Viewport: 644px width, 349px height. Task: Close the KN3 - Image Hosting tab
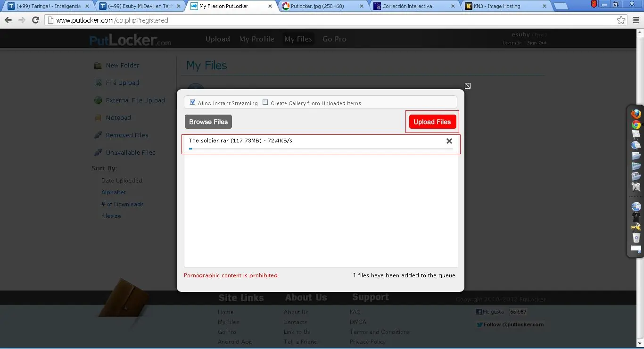544,6
